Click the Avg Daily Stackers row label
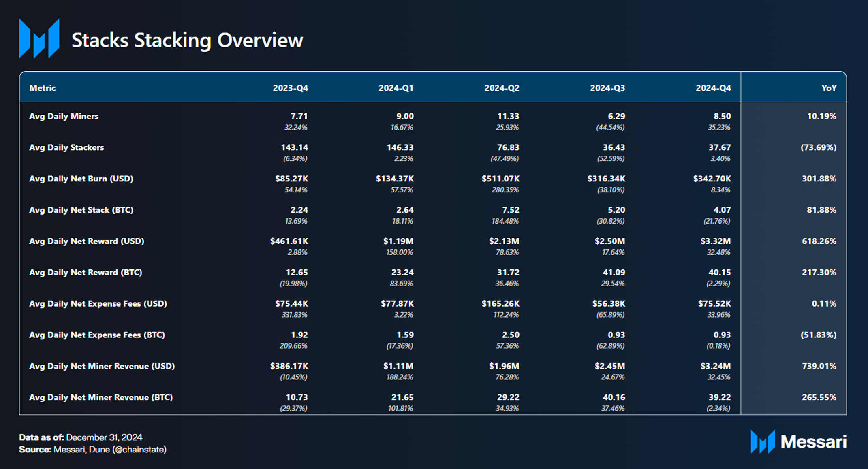 click(x=66, y=147)
